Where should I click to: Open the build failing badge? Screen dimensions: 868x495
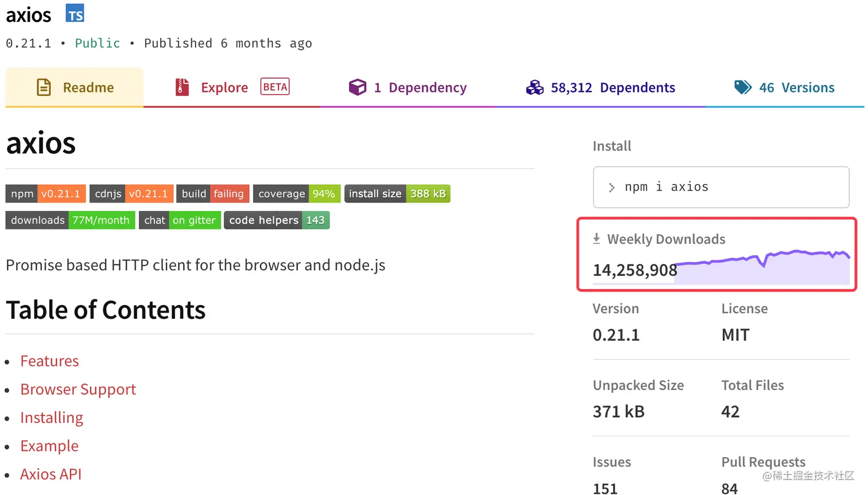213,194
